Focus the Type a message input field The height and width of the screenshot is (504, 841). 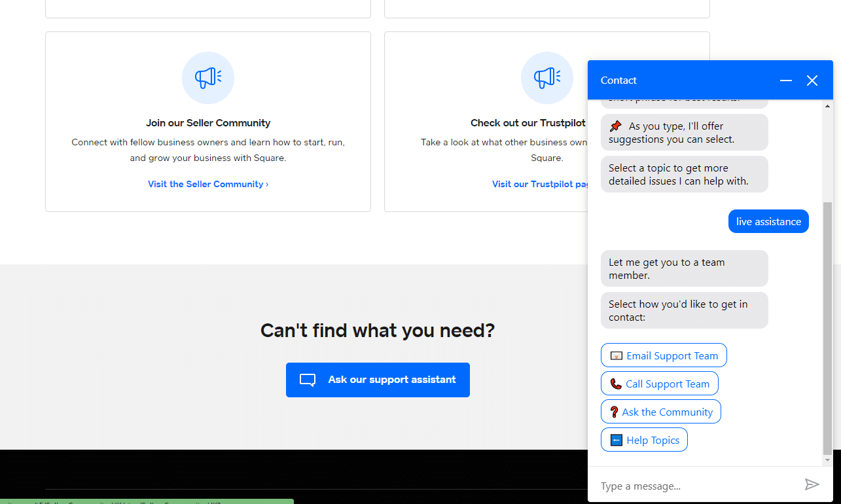(698, 486)
